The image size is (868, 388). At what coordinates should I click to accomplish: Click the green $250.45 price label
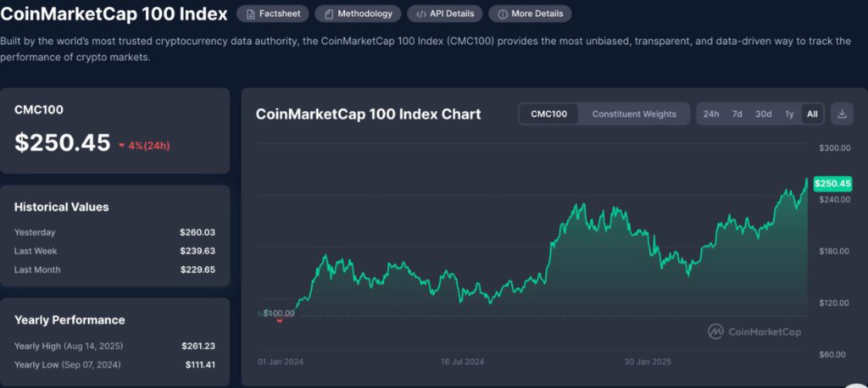[832, 183]
